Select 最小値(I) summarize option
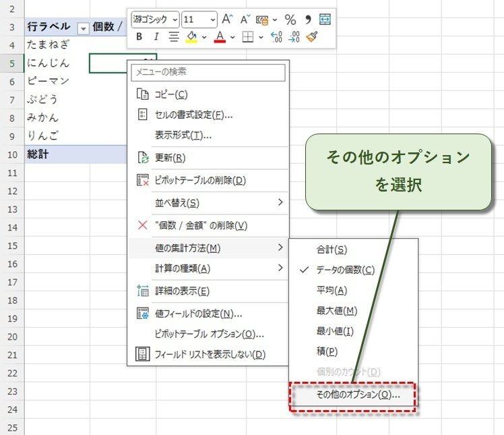The width and height of the screenshot is (504, 435). click(353, 331)
